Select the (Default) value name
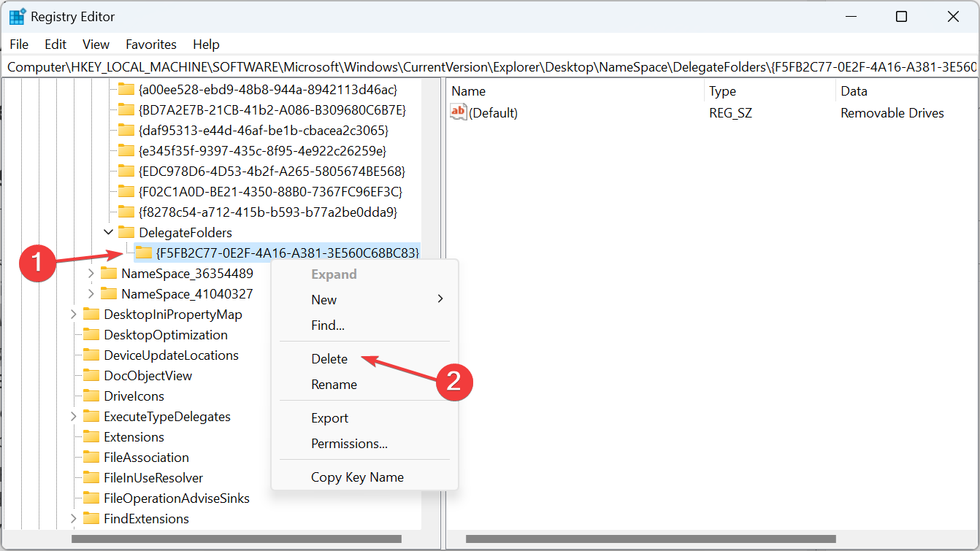Image resolution: width=980 pixels, height=551 pixels. 494,113
